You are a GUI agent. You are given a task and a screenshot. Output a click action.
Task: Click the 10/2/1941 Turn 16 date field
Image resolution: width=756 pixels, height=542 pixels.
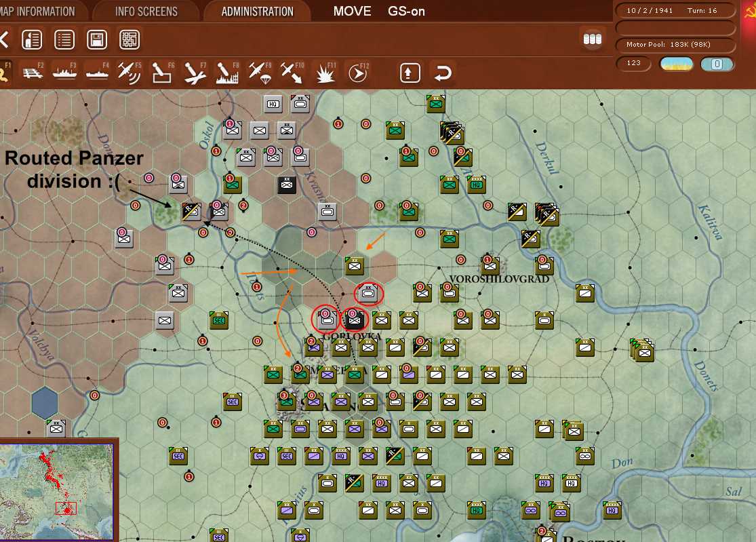coord(675,10)
